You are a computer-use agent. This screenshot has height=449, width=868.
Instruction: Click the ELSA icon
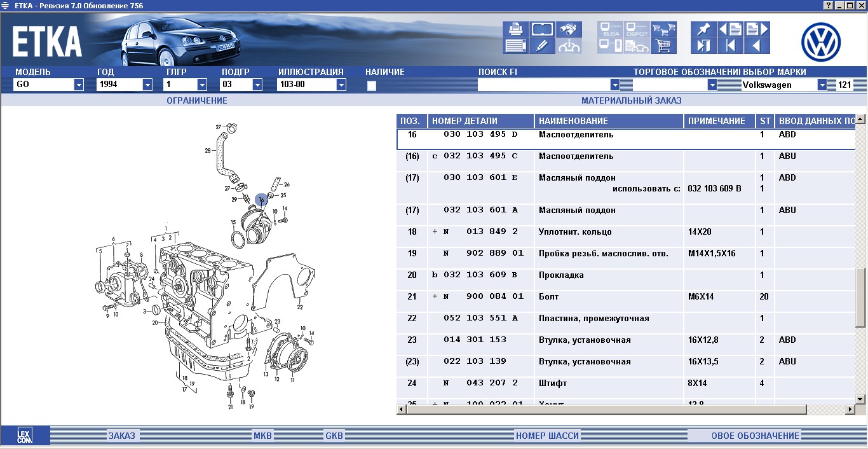click(610, 29)
